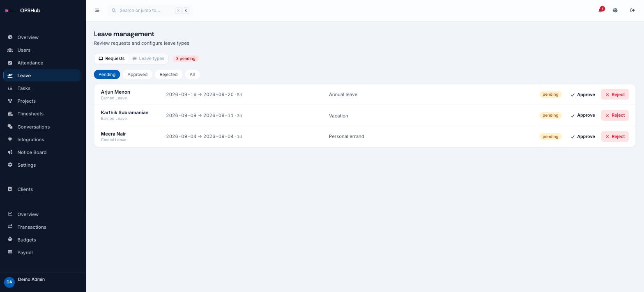The width and height of the screenshot is (644, 292).
Task: Click the Attendance calendar-check icon
Action: (10, 62)
